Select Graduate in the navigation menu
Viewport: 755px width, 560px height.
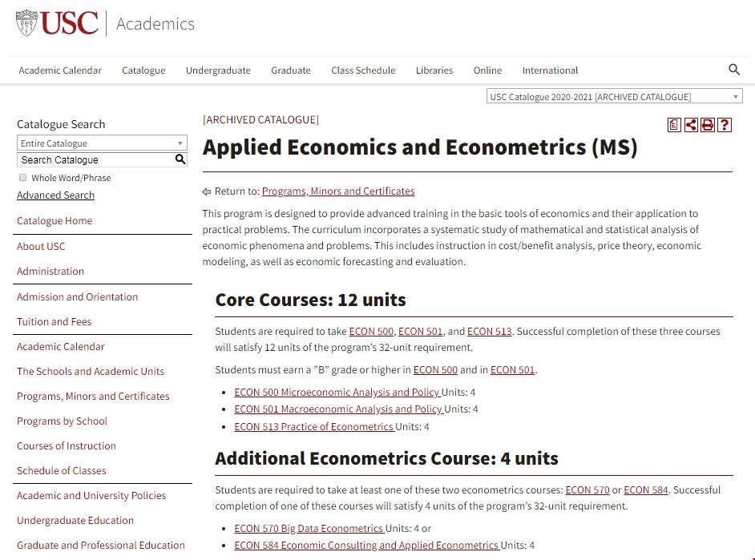tap(290, 71)
